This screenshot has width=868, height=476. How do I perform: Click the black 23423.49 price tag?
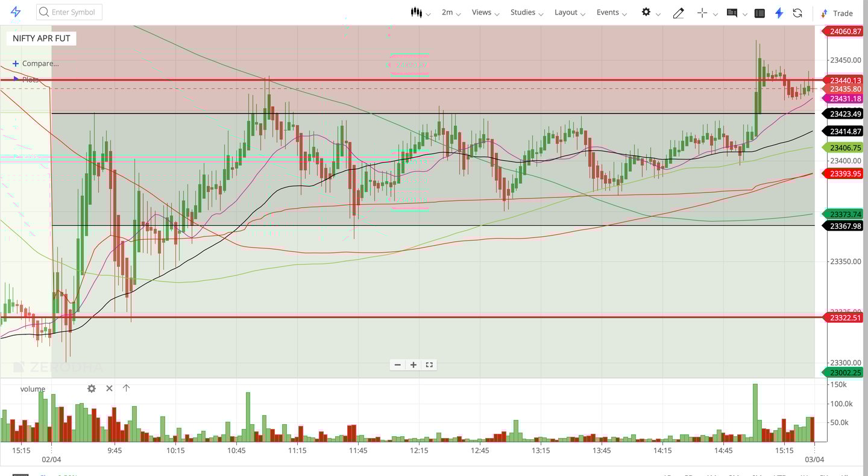coord(843,114)
